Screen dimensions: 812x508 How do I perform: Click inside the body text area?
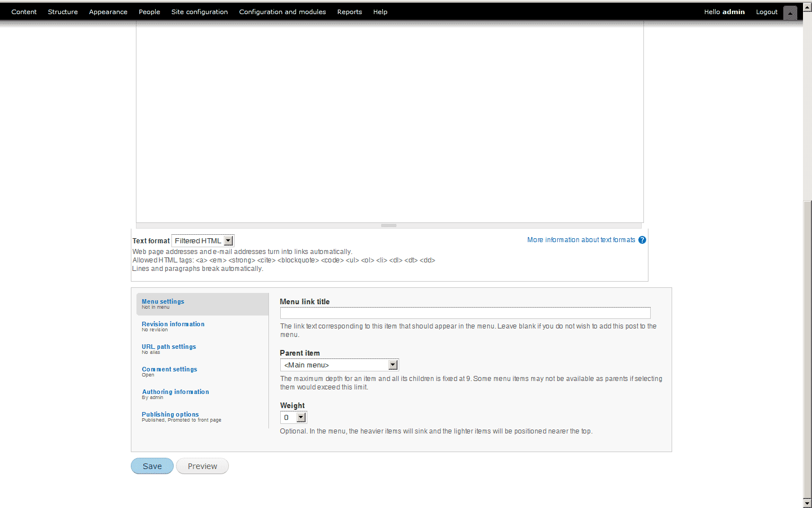[x=390, y=121]
